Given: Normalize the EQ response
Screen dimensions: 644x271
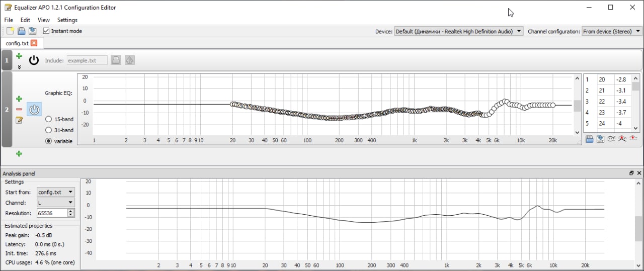Looking at the screenshot, I should pyautogui.click(x=622, y=139).
